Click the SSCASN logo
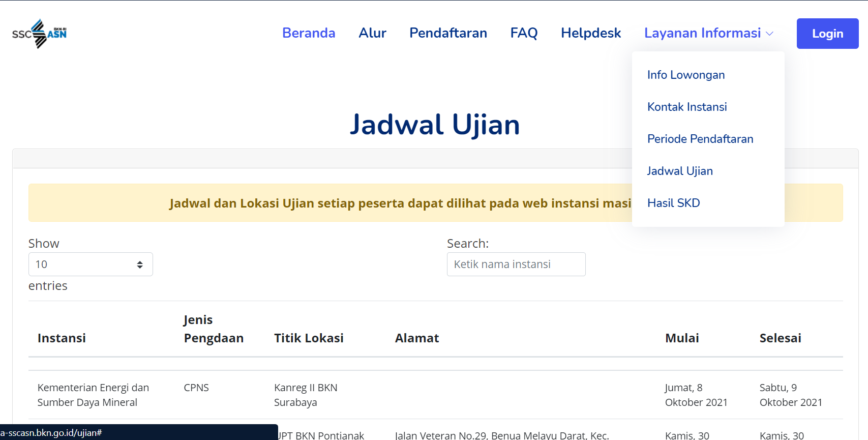868x440 pixels. (39, 34)
